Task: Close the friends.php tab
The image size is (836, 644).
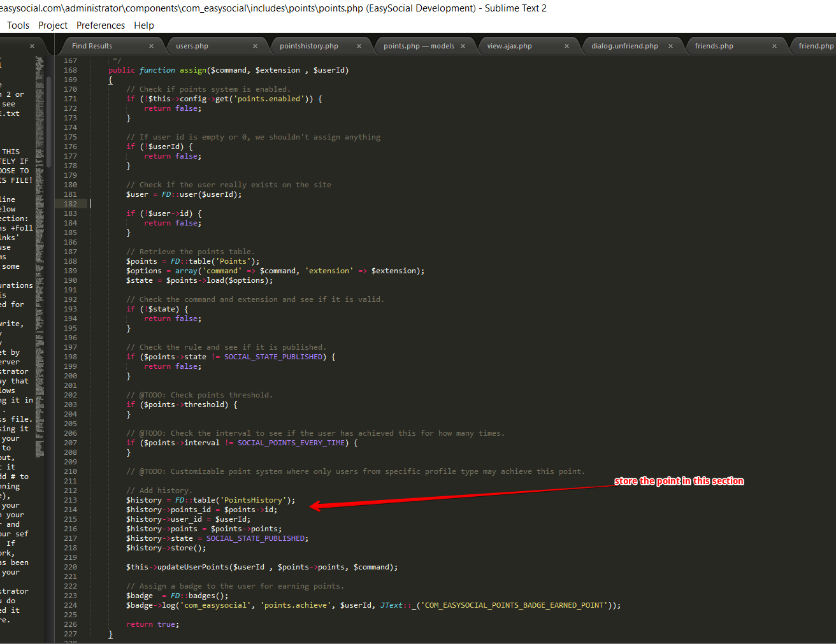Action: tap(774, 46)
